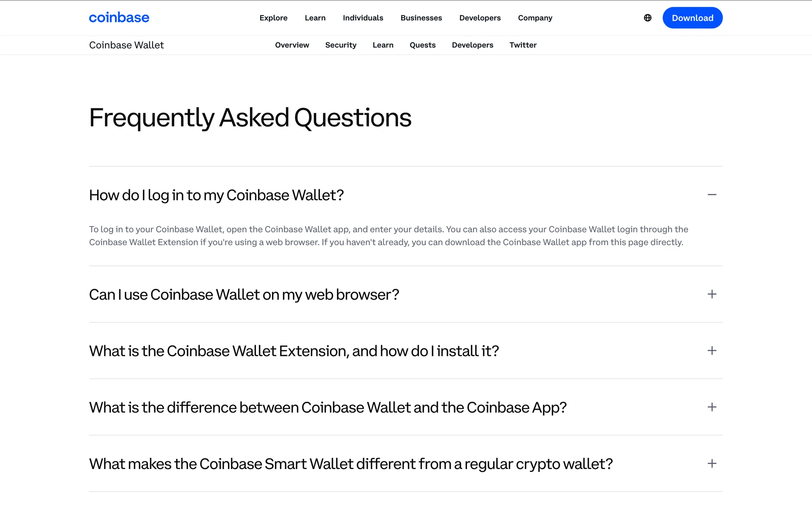Expand the web browser question plus icon

[x=712, y=294]
